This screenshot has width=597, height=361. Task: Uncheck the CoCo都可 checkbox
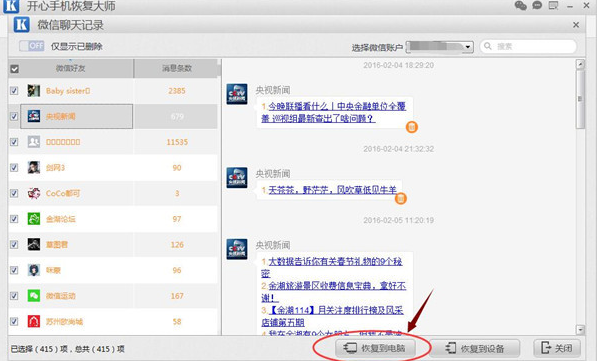pos(14,193)
